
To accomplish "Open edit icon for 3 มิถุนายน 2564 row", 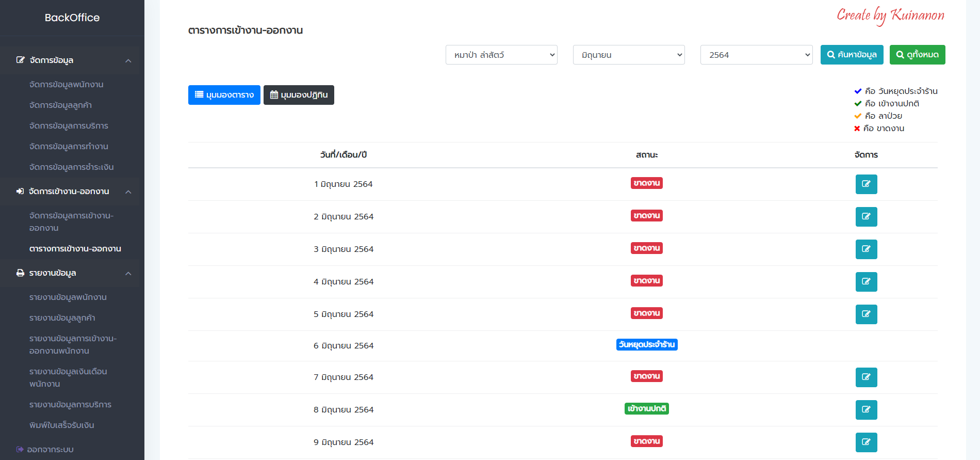I will coord(866,249).
